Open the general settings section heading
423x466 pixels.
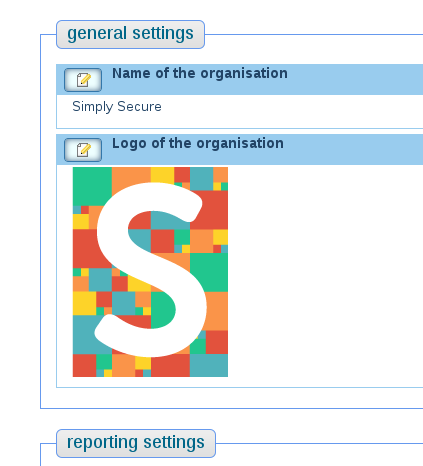pos(130,34)
